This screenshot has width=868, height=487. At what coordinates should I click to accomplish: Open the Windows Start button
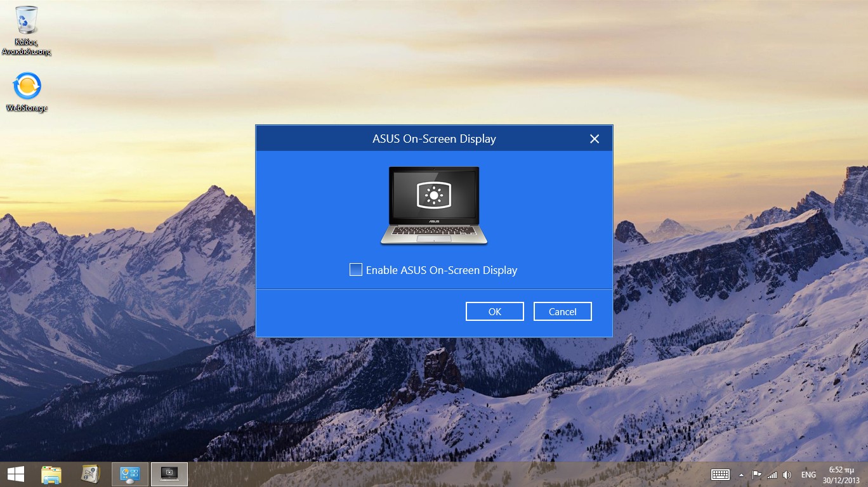coord(16,474)
